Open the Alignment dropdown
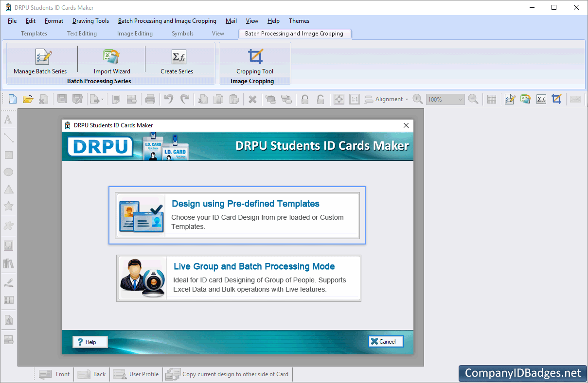This screenshot has width=588, height=383. tap(390, 99)
